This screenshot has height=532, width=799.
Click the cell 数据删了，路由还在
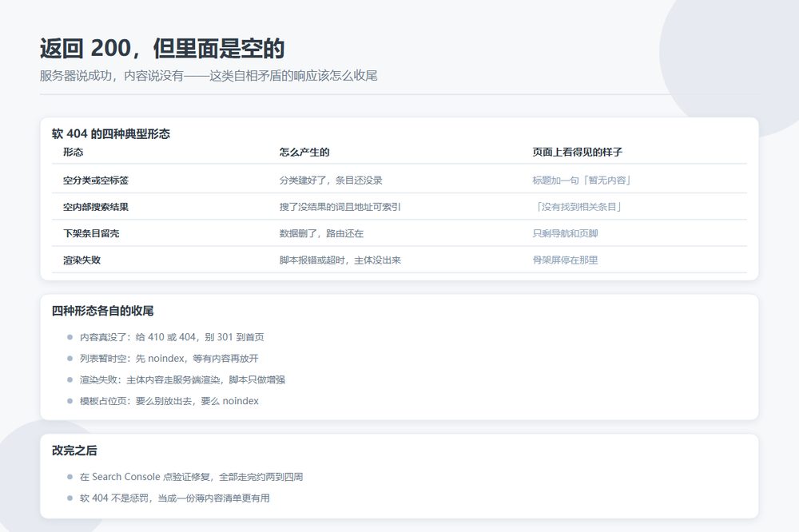click(321, 233)
